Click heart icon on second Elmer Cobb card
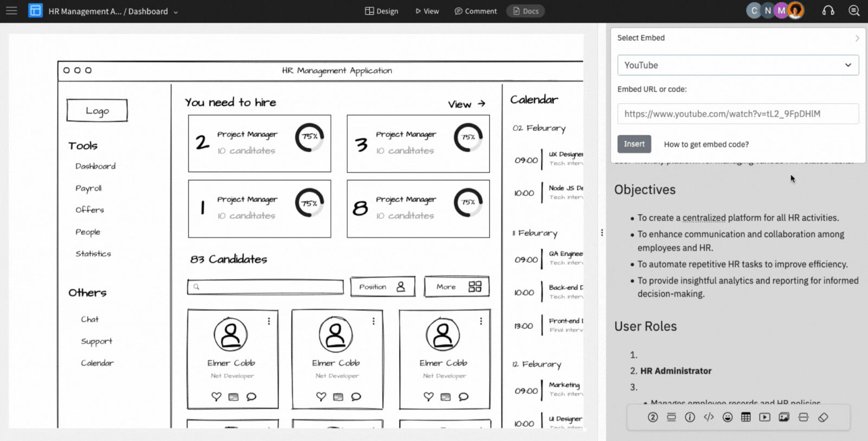 (x=321, y=397)
